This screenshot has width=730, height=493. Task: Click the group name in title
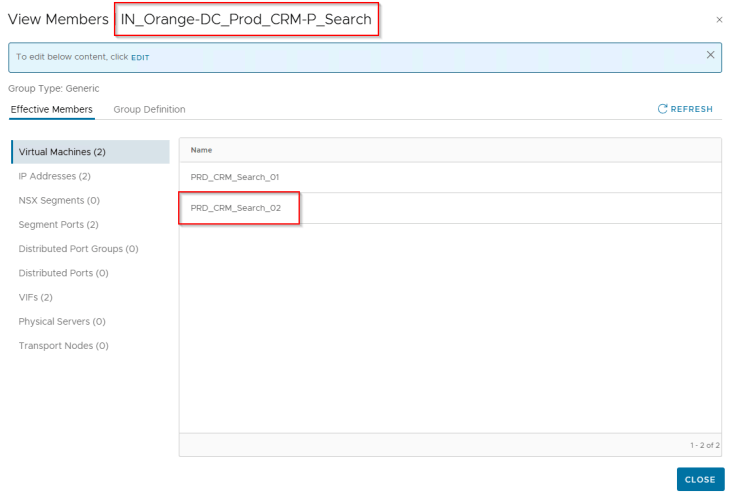point(246,19)
